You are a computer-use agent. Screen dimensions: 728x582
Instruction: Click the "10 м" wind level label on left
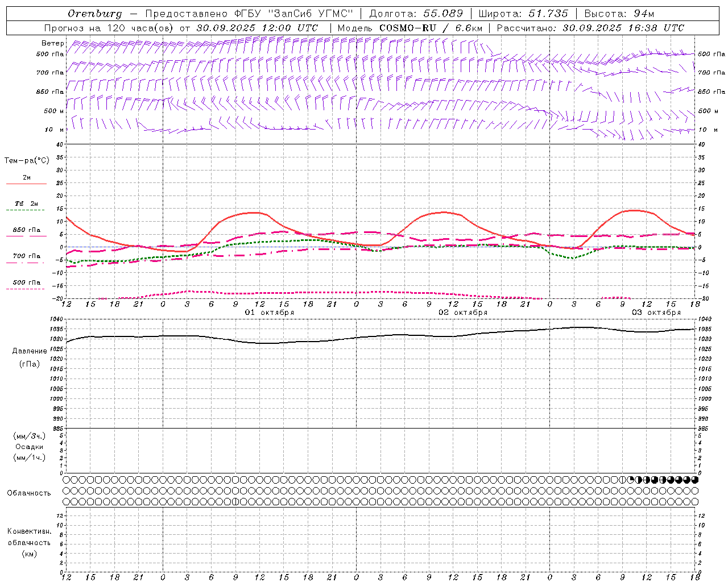click(55, 130)
